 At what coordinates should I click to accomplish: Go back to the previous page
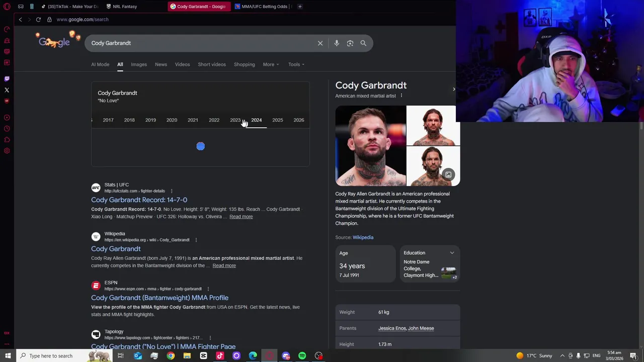(x=20, y=20)
